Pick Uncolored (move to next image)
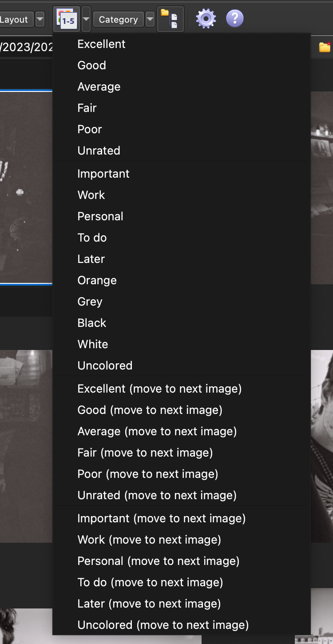This screenshot has height=644, width=333. pyautogui.click(x=163, y=625)
